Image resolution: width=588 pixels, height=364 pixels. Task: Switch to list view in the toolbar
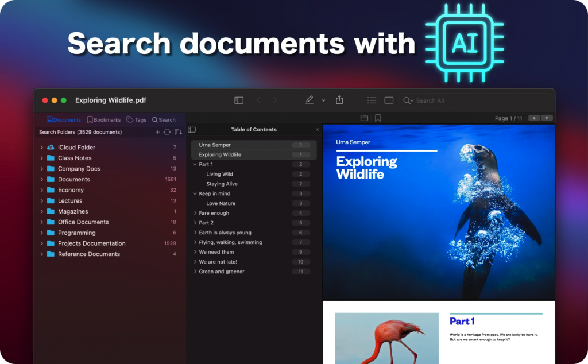point(372,100)
